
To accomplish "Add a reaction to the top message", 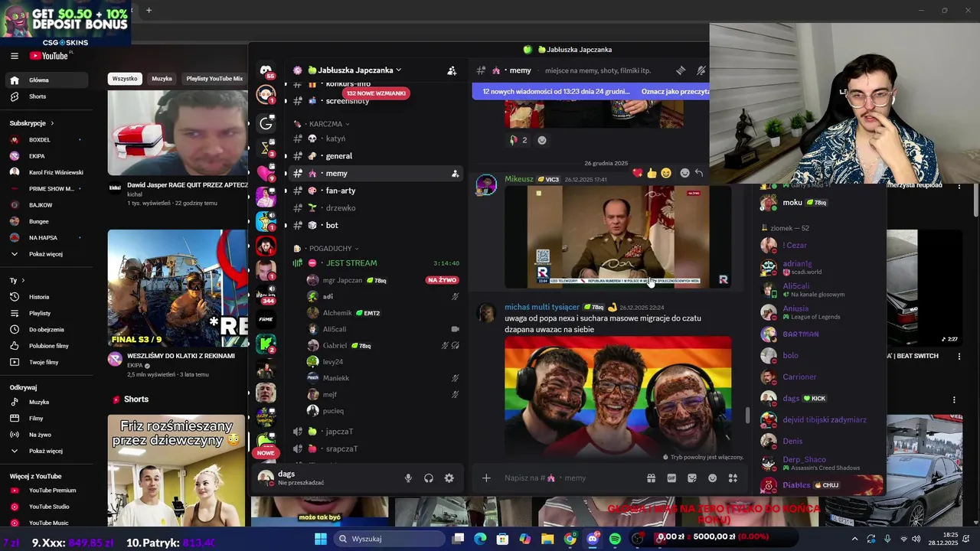I will pos(542,140).
